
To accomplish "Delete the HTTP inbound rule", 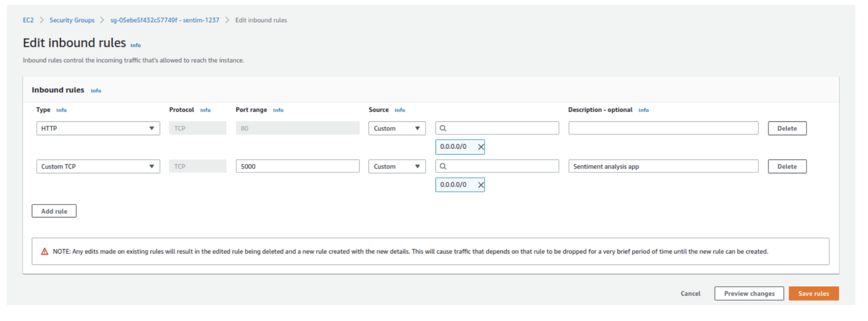I will (787, 128).
